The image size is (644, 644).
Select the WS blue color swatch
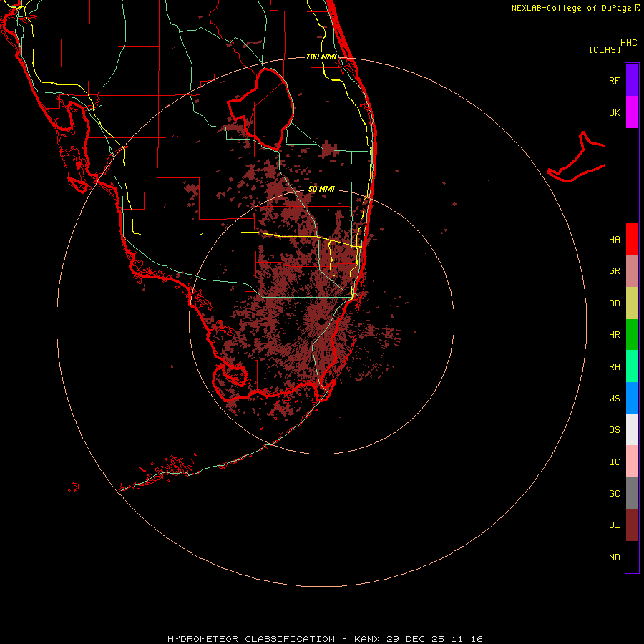[x=632, y=398]
